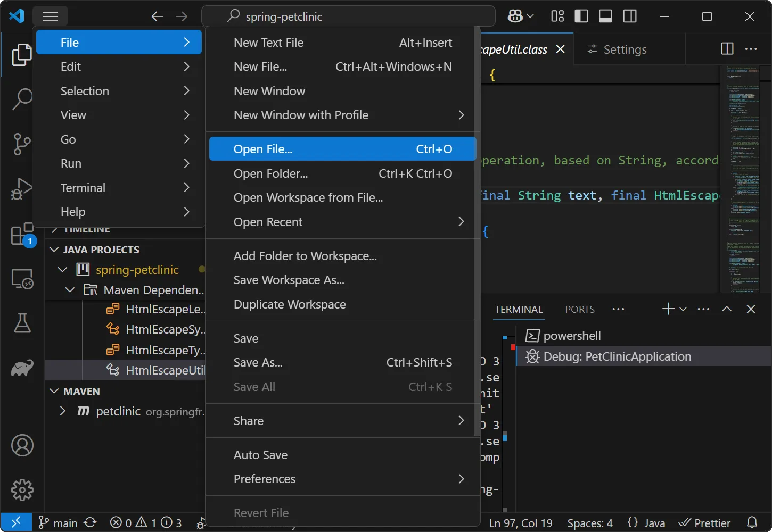Screen dimensions: 772x532
Task: Choose Open Folder... menu entry
Action: coord(342,173)
